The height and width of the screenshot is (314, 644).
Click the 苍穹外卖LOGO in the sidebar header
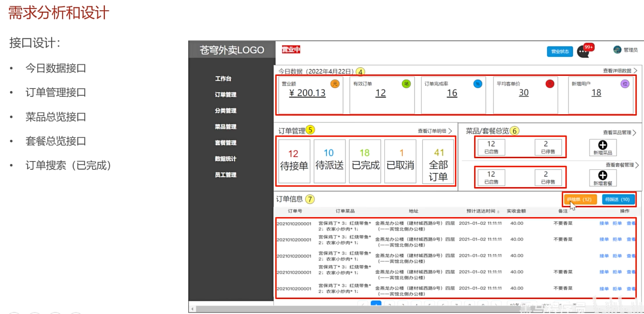click(232, 50)
